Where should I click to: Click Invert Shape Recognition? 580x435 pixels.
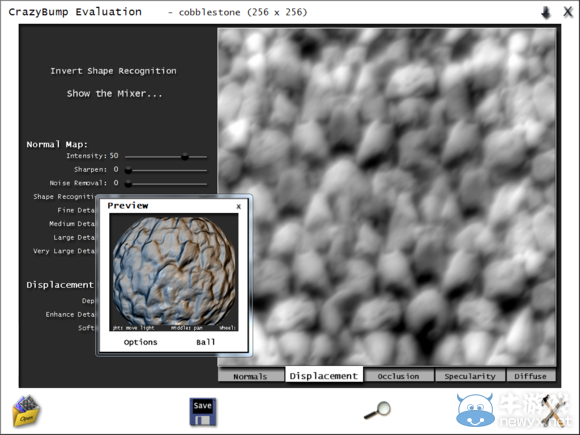[113, 71]
